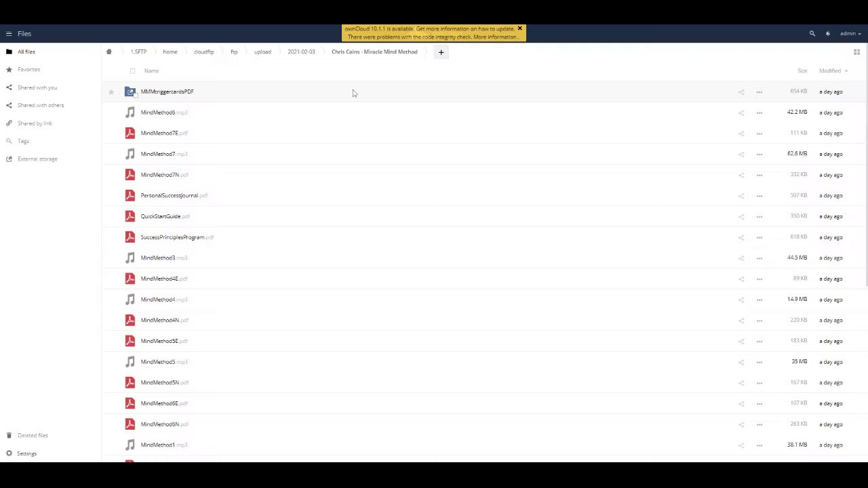Viewport: 868px width, 488px height.
Task: Click PersonalSuccessJournal.pdf PDF icon
Action: pos(130,195)
